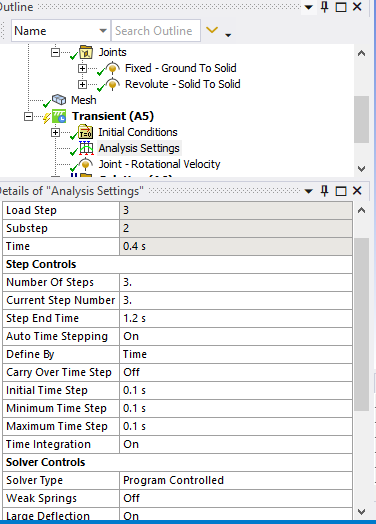Click the Fixed - Ground To Solid joint icon
376x524 pixels.
(x=113, y=68)
